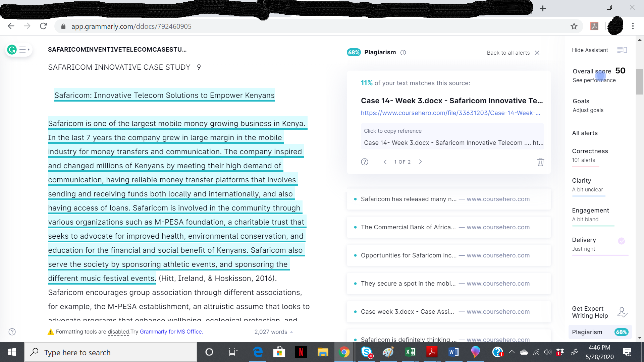
Task: Go to next plagiarism source
Action: (420, 162)
